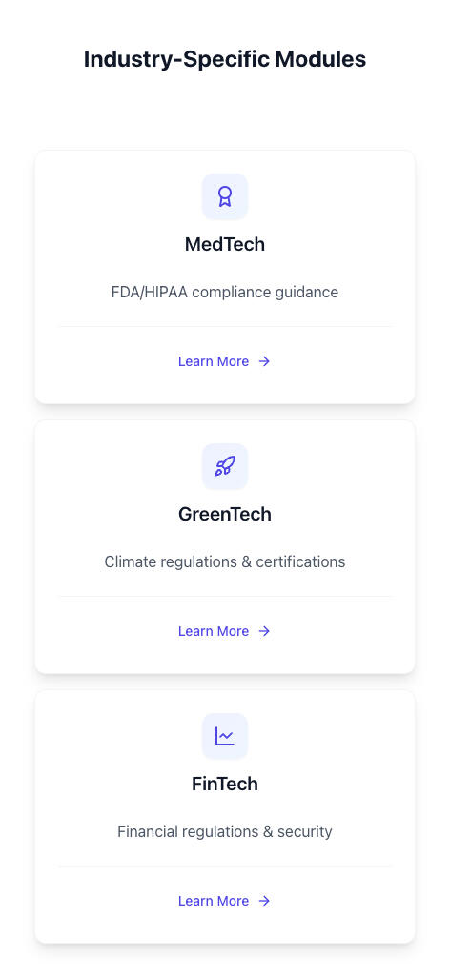
Task: Click the MedTech award ribbon icon
Action: 225,196
